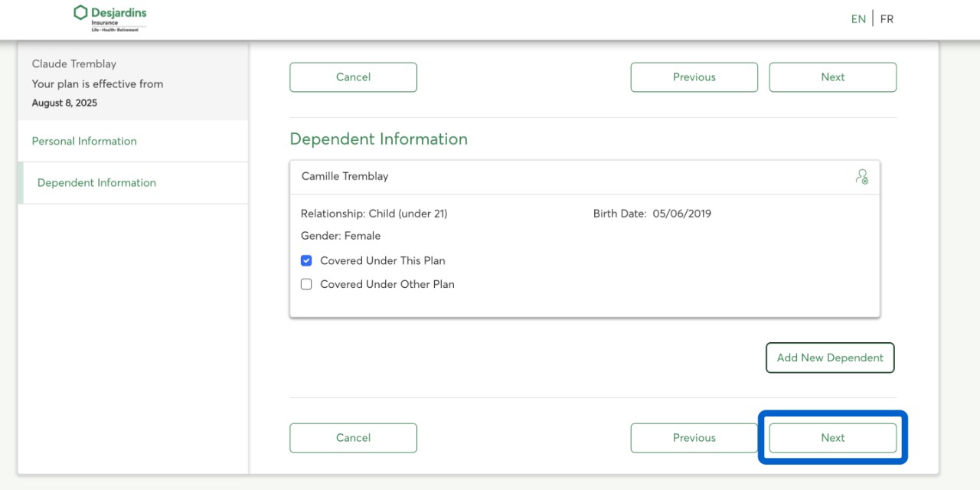The width and height of the screenshot is (980, 490).
Task: Click the plan effective date August 8, 2025
Action: (x=64, y=103)
